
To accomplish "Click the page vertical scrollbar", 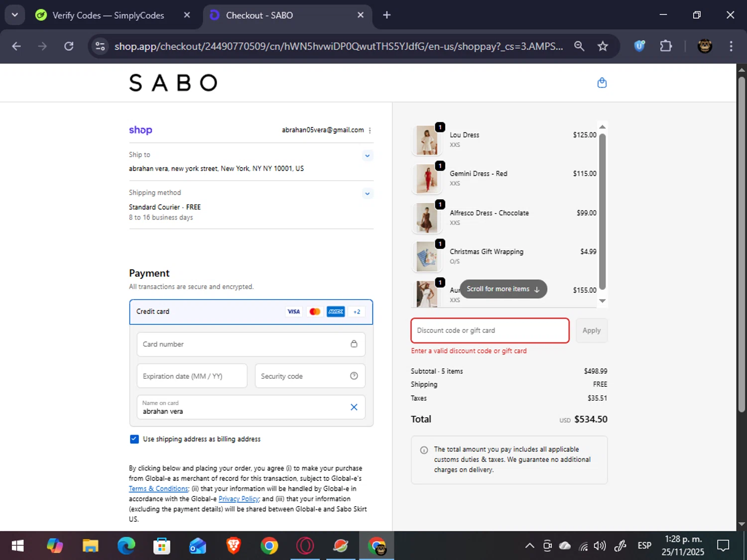I will tap(742, 244).
